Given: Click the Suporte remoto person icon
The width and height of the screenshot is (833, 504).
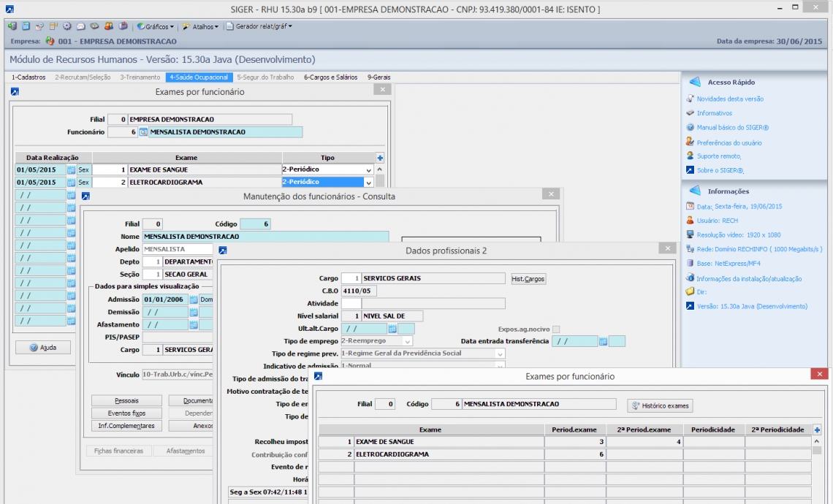Looking at the screenshot, I should 690,156.
